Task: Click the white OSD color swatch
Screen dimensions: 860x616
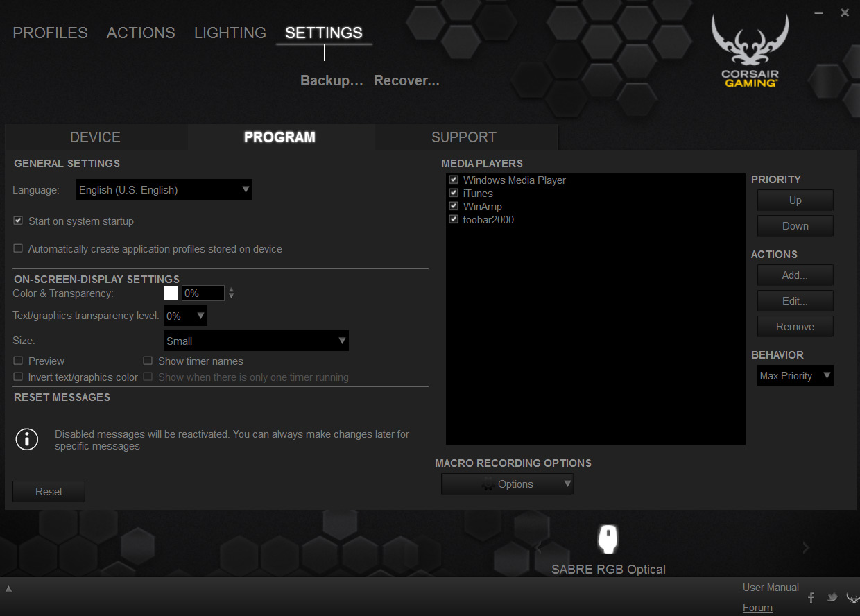Action: point(171,293)
